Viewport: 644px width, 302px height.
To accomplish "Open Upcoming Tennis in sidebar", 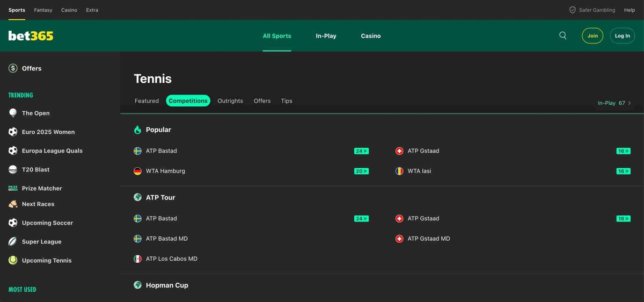I will pyautogui.click(x=47, y=260).
